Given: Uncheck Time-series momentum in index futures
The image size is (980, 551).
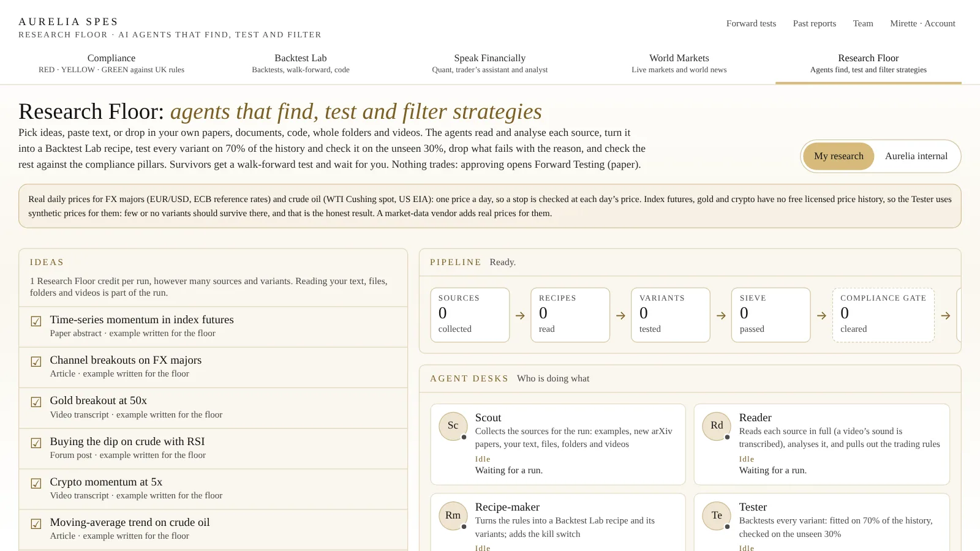Looking at the screenshot, I should 36,321.
